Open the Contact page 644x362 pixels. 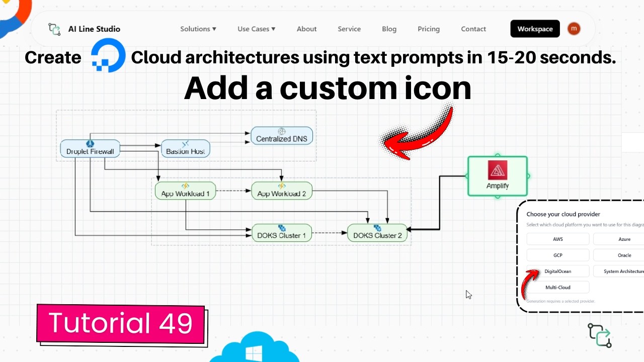click(473, 29)
